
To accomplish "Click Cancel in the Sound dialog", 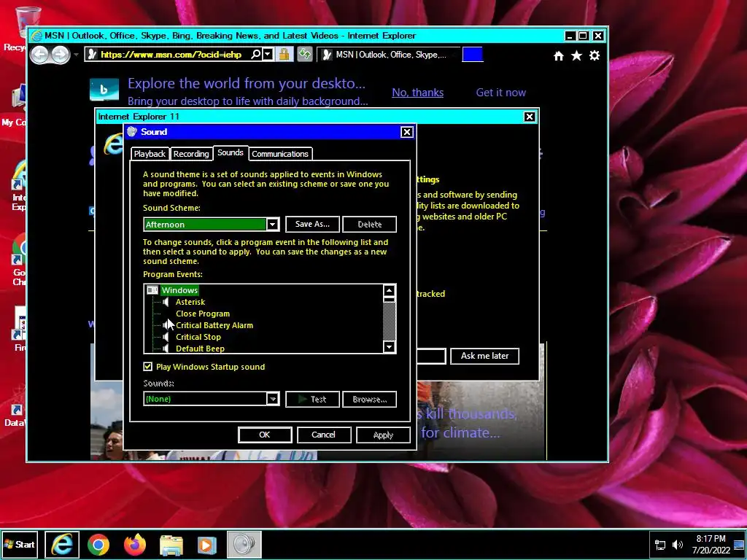I will 324,435.
